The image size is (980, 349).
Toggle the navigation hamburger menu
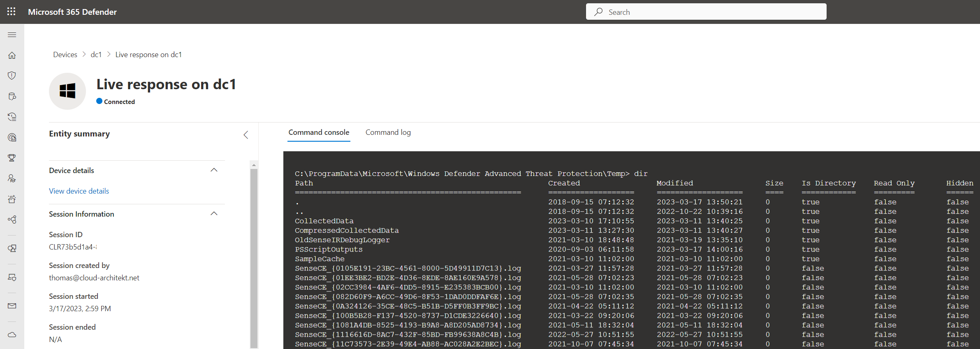click(x=12, y=35)
